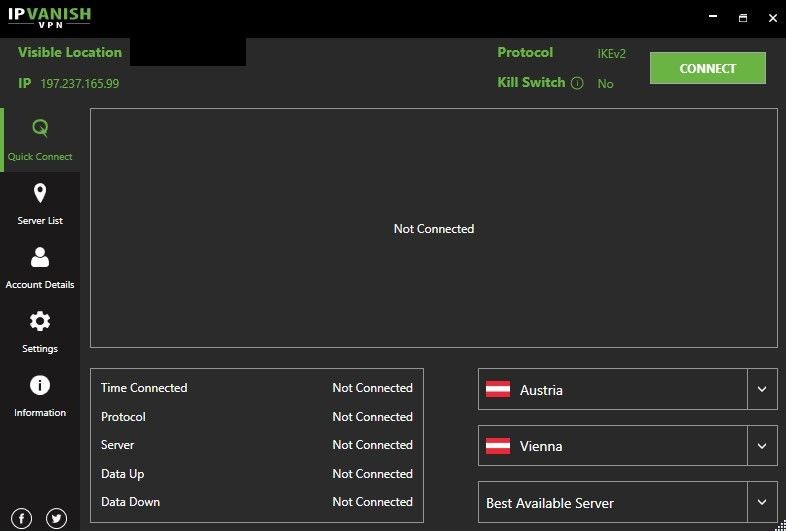Click the IPVanish VPN logo

click(49, 18)
